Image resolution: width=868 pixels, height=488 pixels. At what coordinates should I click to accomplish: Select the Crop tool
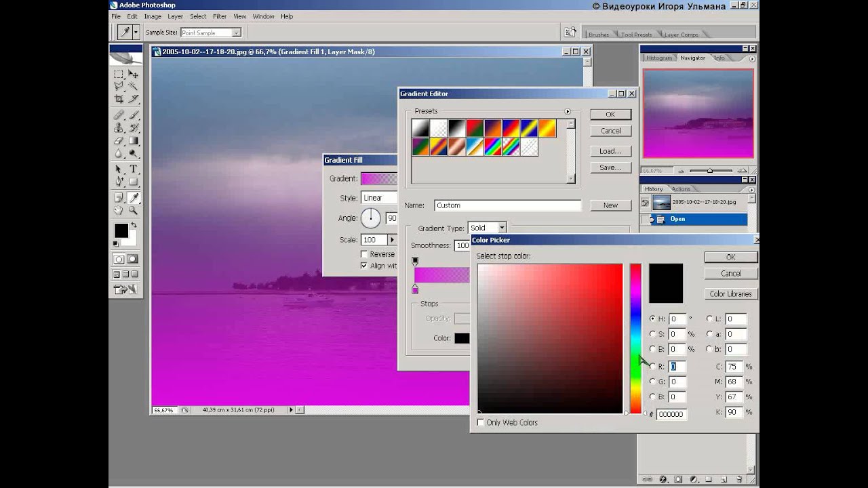119,99
